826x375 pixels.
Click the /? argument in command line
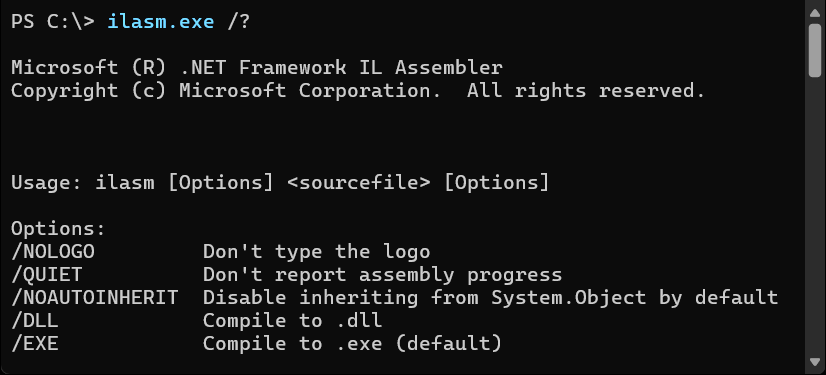239,22
